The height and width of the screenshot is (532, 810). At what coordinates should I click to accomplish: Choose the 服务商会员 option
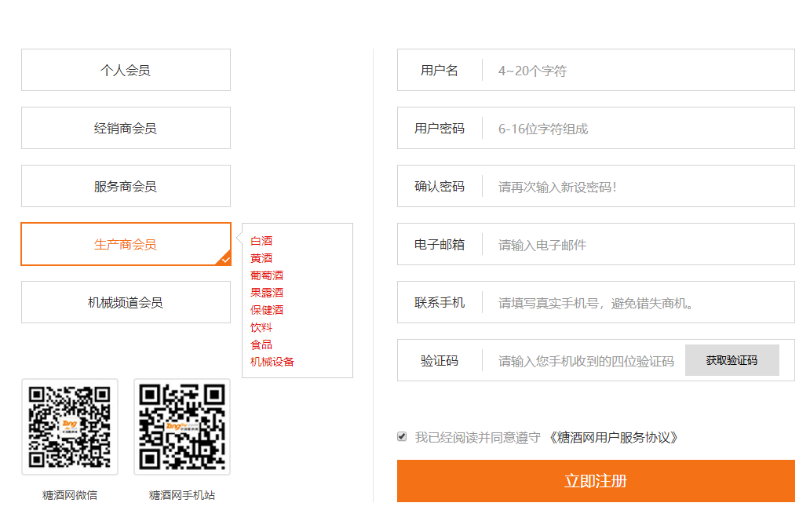pos(126,186)
